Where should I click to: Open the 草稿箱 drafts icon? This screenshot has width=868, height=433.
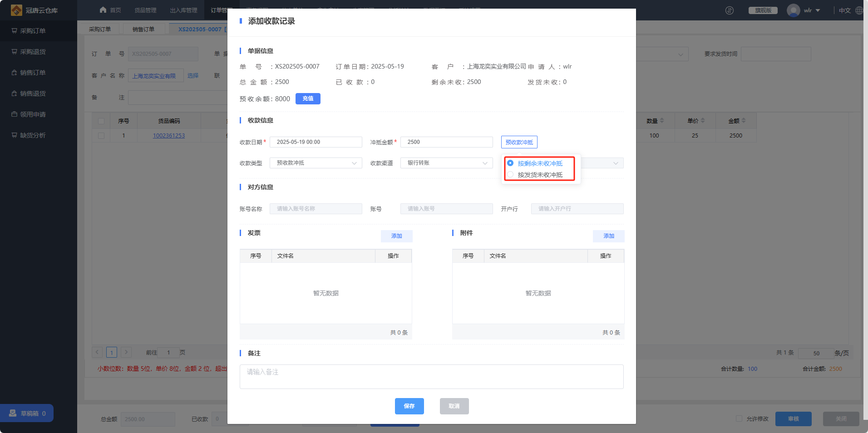(x=13, y=413)
